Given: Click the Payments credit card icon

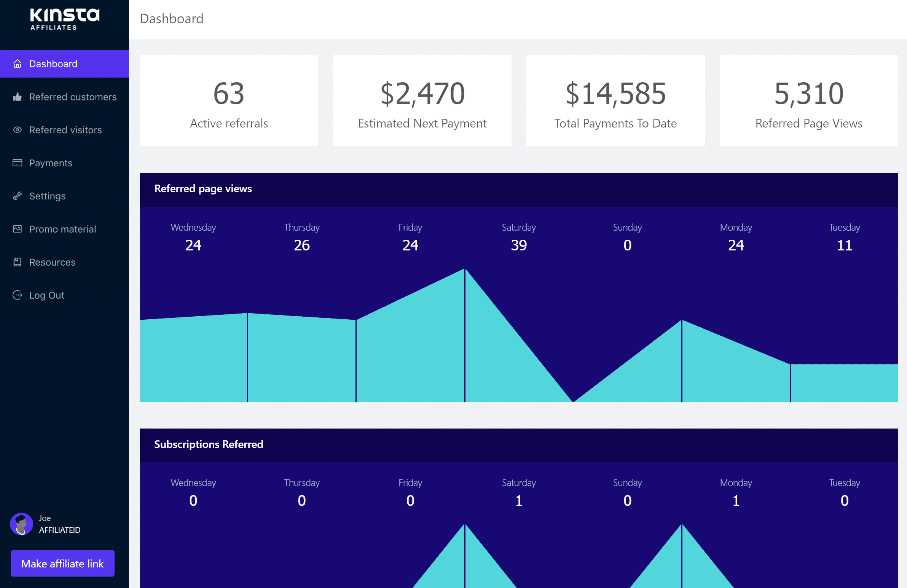Looking at the screenshot, I should point(17,163).
